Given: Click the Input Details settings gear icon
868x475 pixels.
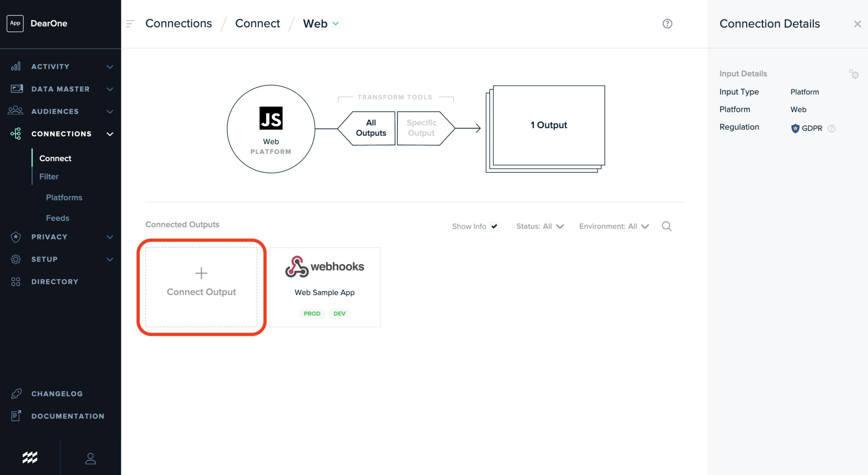Looking at the screenshot, I should click(x=854, y=74).
